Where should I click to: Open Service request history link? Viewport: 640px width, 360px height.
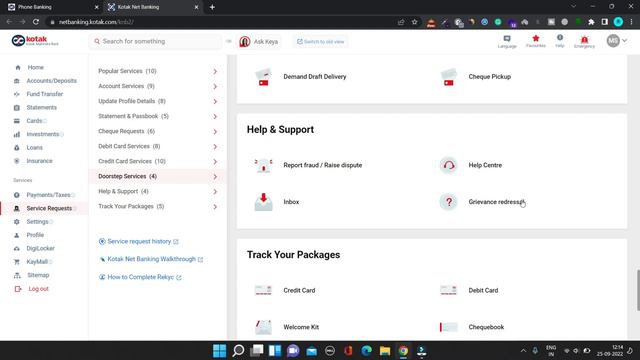click(139, 242)
